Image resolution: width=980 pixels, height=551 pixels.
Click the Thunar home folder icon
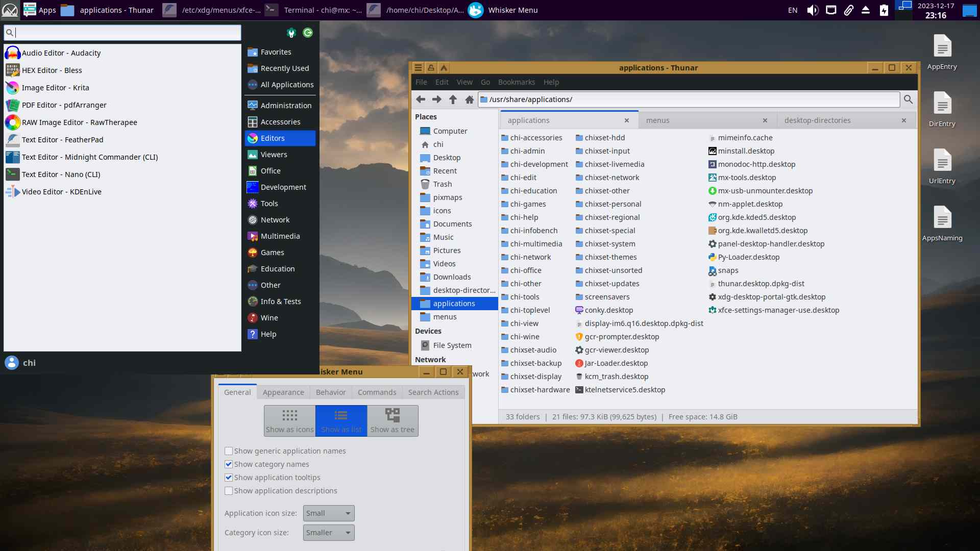[x=469, y=99]
